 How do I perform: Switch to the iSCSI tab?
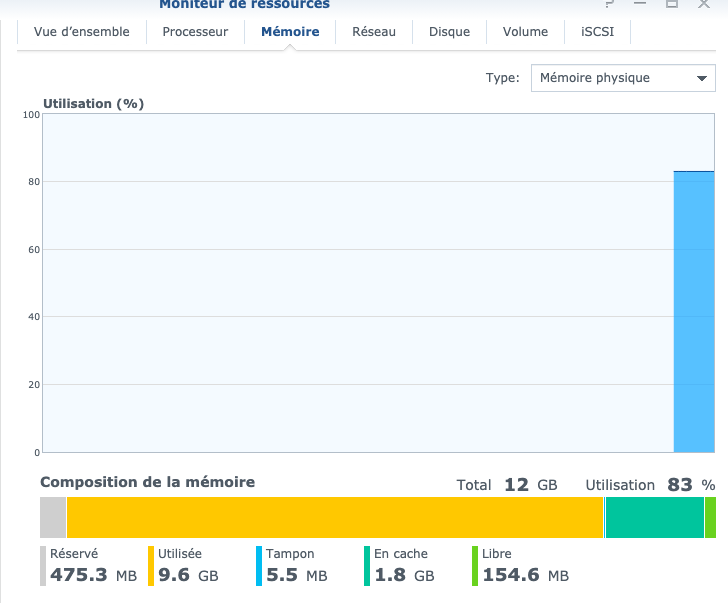coord(597,32)
